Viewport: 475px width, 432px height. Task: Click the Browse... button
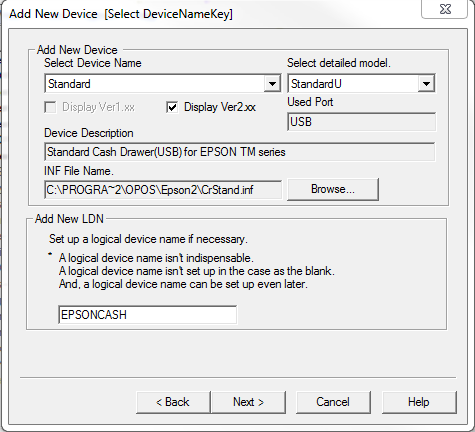[333, 189]
